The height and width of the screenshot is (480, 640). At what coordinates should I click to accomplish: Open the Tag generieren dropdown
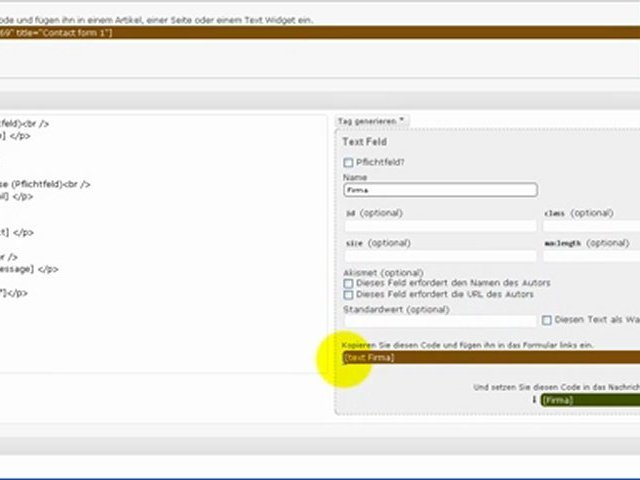pyautogui.click(x=371, y=121)
